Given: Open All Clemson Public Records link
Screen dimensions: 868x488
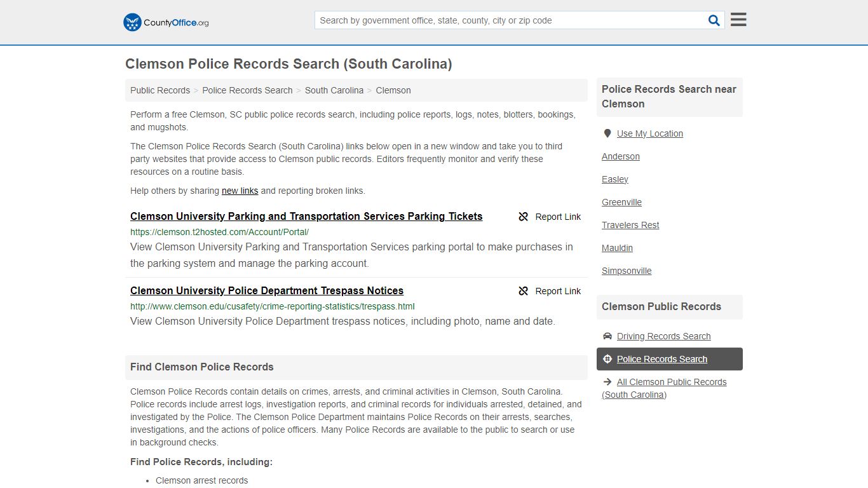Looking at the screenshot, I should 665,388.
